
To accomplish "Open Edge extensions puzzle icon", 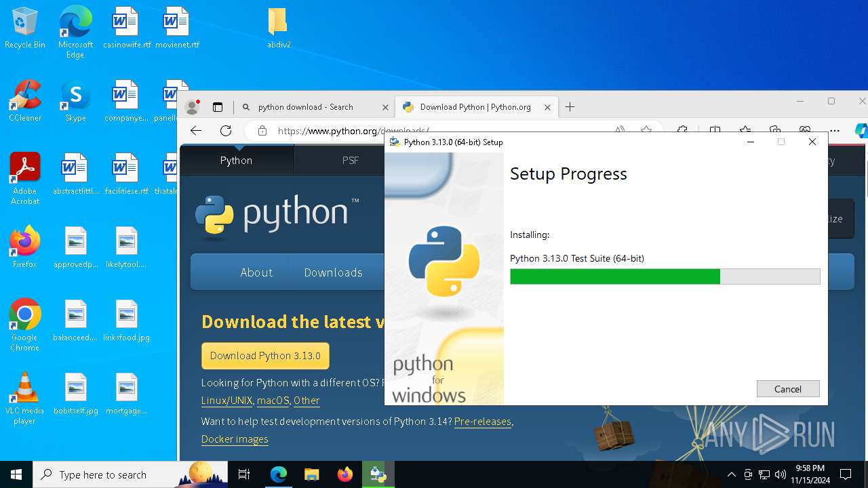I will tap(683, 130).
